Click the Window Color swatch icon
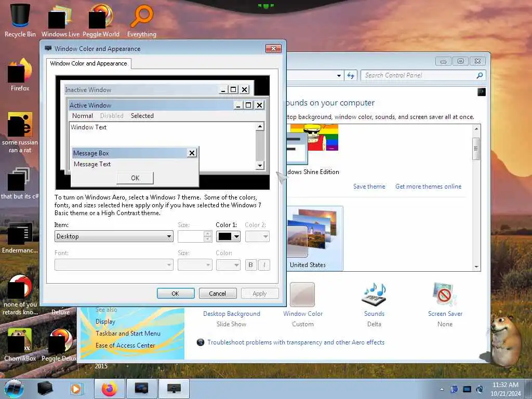532x399 pixels. [x=302, y=295]
